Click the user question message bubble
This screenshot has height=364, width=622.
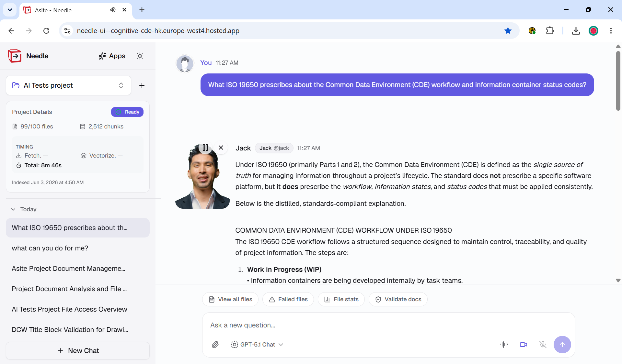(x=397, y=85)
